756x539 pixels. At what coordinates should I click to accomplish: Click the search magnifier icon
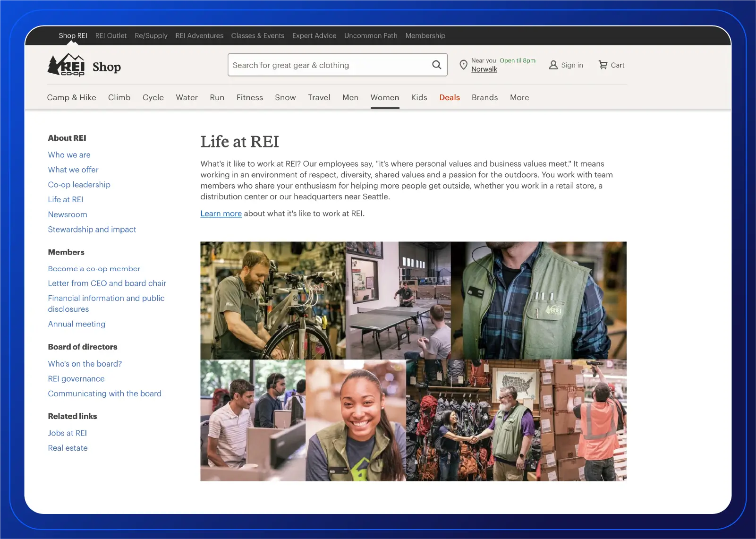click(436, 65)
